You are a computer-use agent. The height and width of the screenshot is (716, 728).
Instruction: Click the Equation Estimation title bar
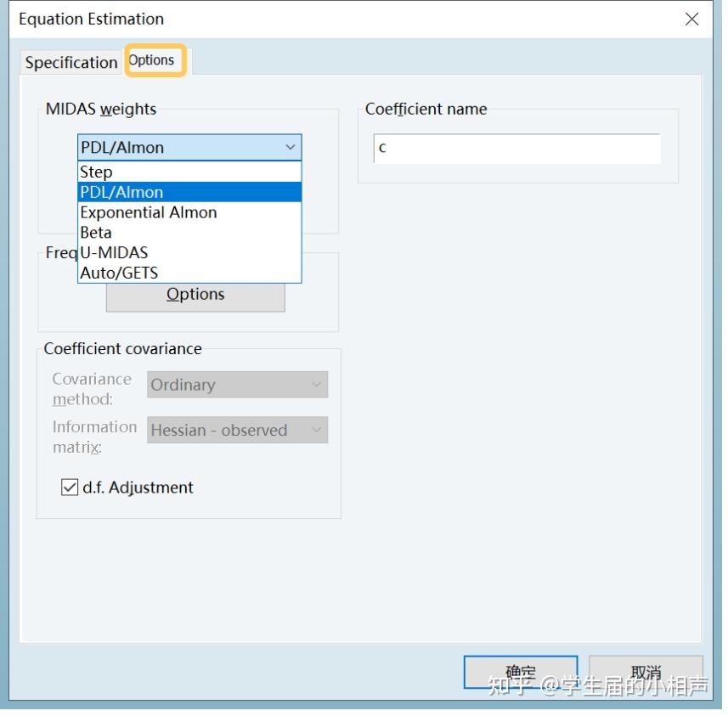[340, 20]
